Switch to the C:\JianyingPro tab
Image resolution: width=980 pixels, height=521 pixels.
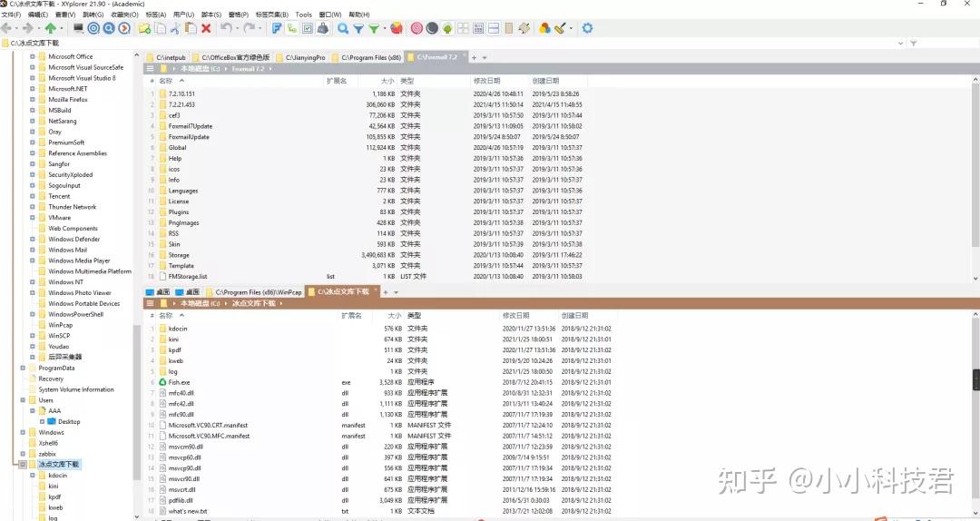[300, 57]
